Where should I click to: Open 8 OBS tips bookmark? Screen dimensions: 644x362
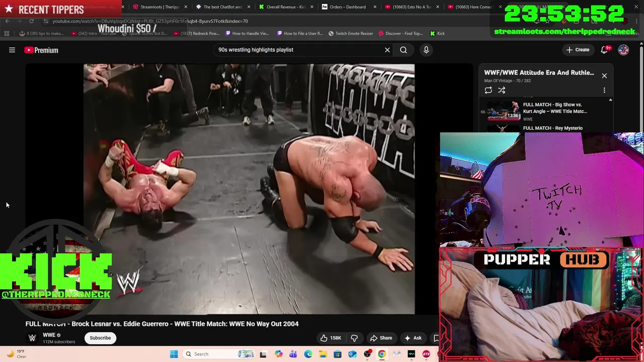42,34
